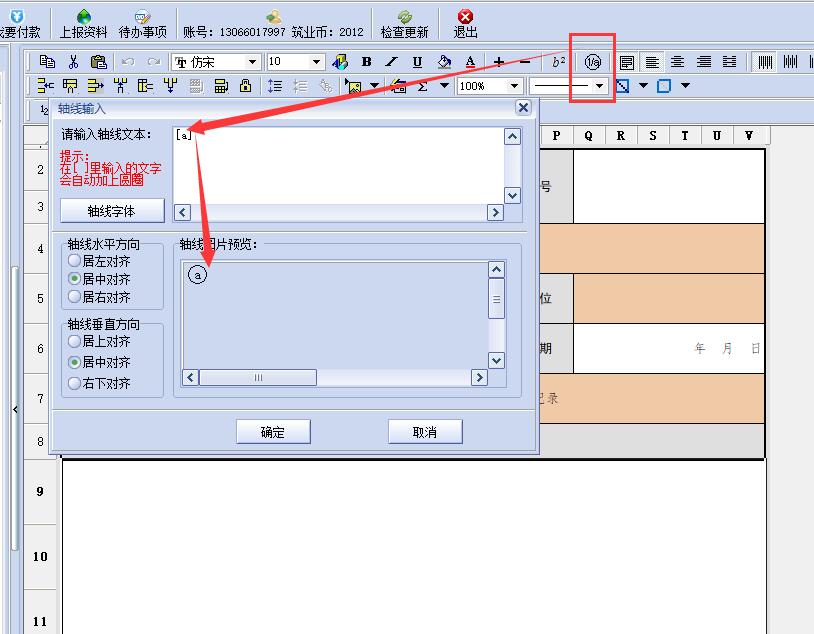Click the 确定 button in dialog
This screenshot has height=634, width=814.
pos(273,432)
